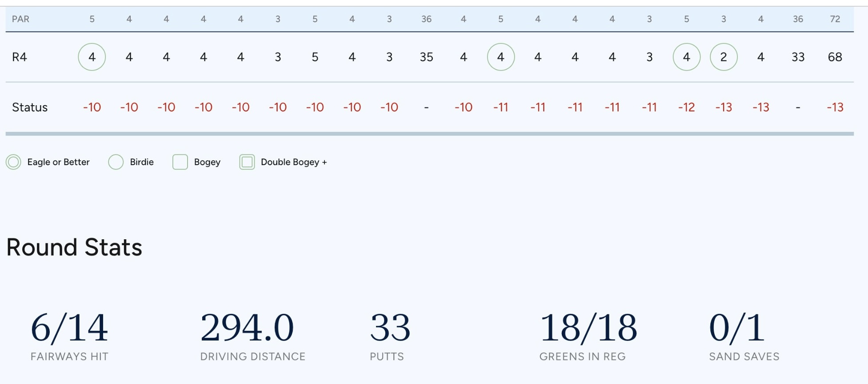Click the Bogey square legend icon

pos(180,162)
